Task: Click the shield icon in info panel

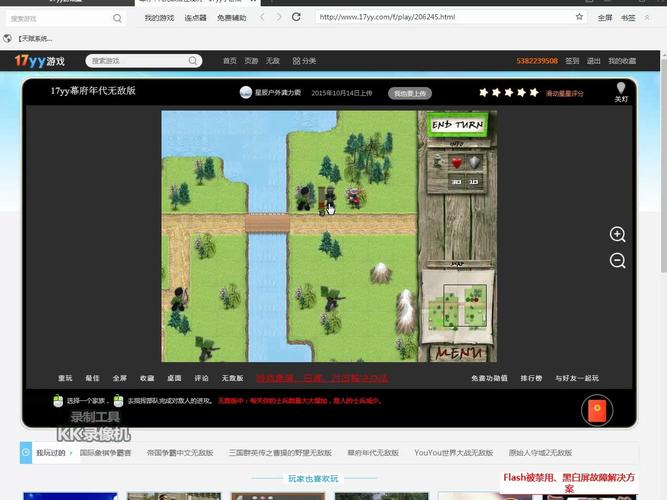Action: [475, 163]
